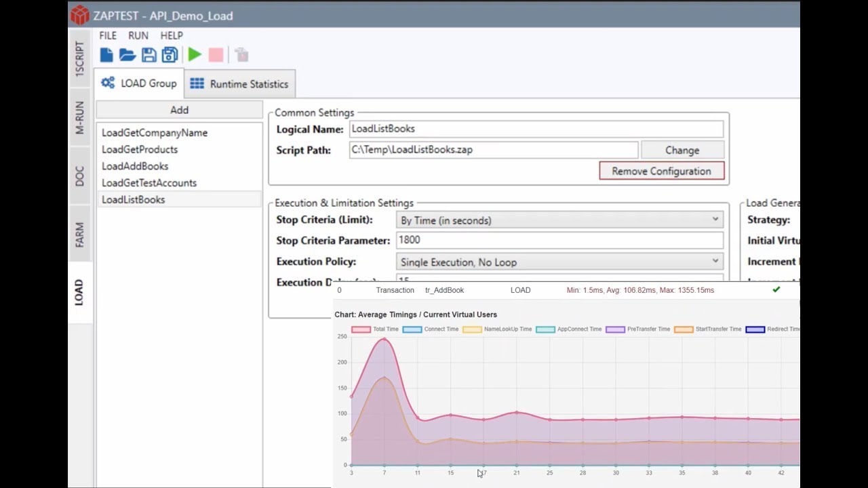Click the Remove Configuration button
868x488 pixels.
(x=662, y=171)
